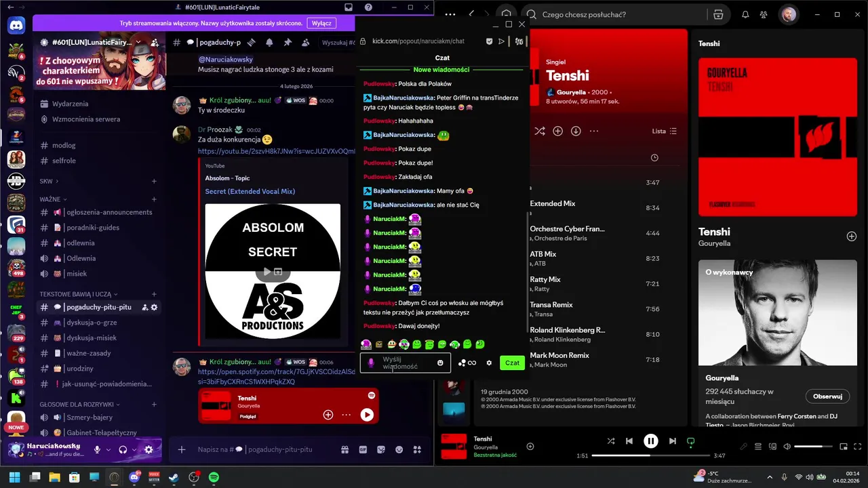The height and width of the screenshot is (488, 868).
Task: Open Spotify user profile avatar
Action: click(x=788, y=14)
